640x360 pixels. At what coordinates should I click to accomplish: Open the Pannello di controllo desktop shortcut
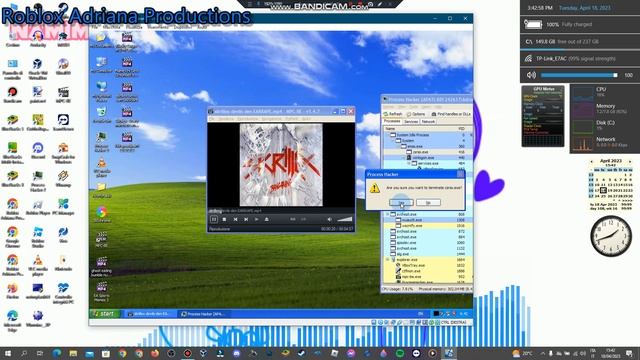[13, 68]
